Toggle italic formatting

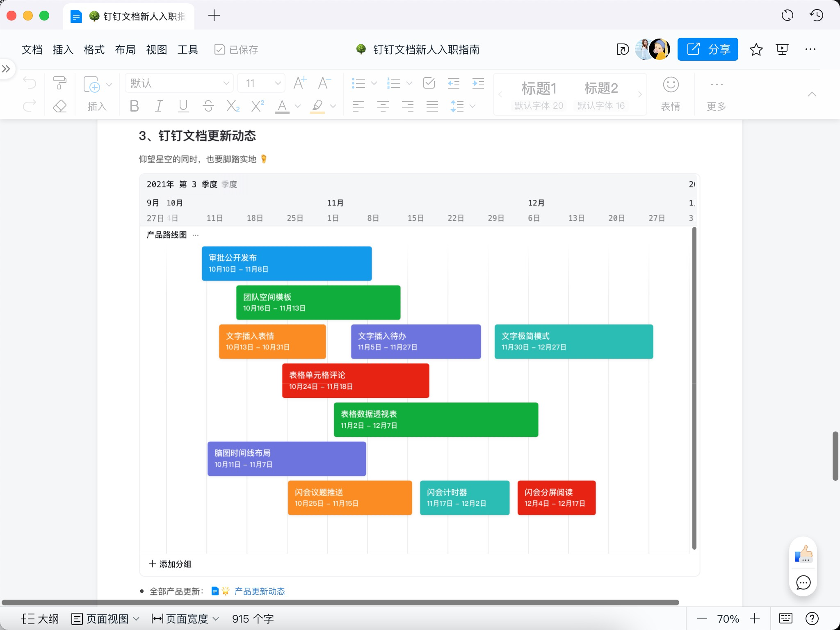[x=159, y=106]
